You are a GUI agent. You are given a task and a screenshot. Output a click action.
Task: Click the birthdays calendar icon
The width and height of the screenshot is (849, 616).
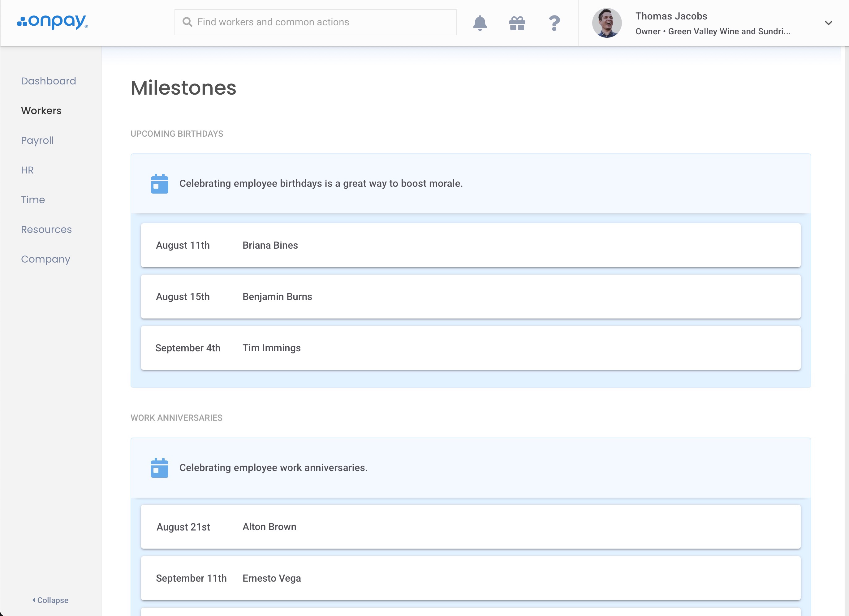[159, 184]
